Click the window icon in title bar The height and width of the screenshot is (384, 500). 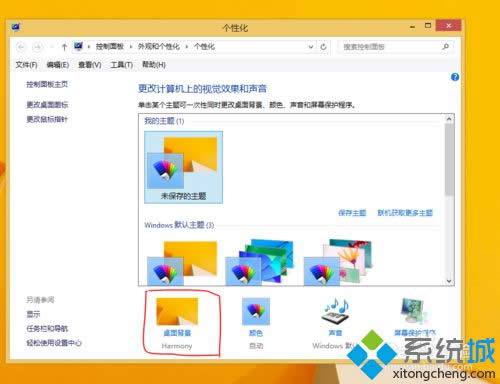[x=16, y=27]
